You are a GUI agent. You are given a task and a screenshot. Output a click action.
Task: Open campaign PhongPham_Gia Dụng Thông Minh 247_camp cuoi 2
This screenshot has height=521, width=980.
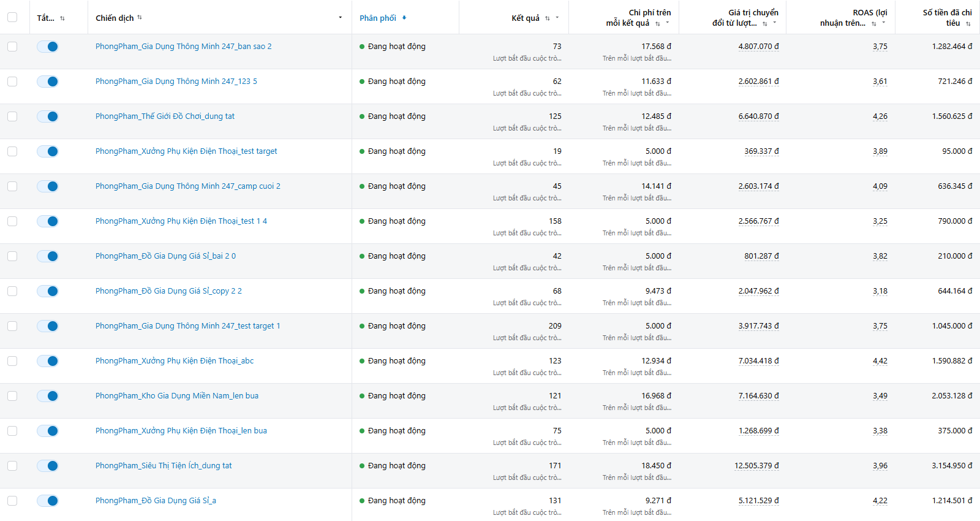[188, 186]
